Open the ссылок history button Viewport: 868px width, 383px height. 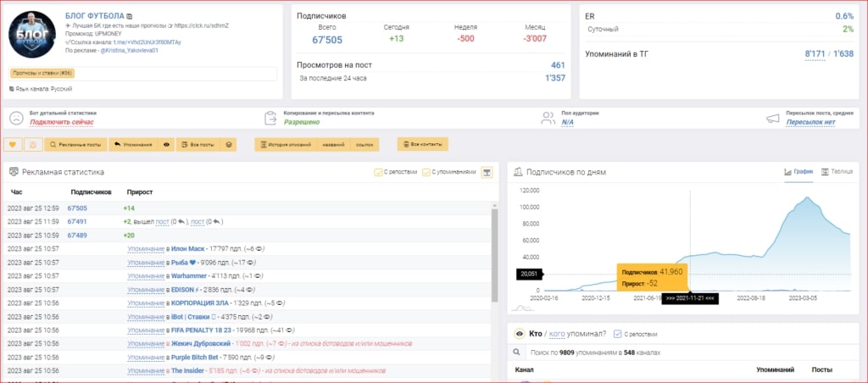(x=364, y=144)
